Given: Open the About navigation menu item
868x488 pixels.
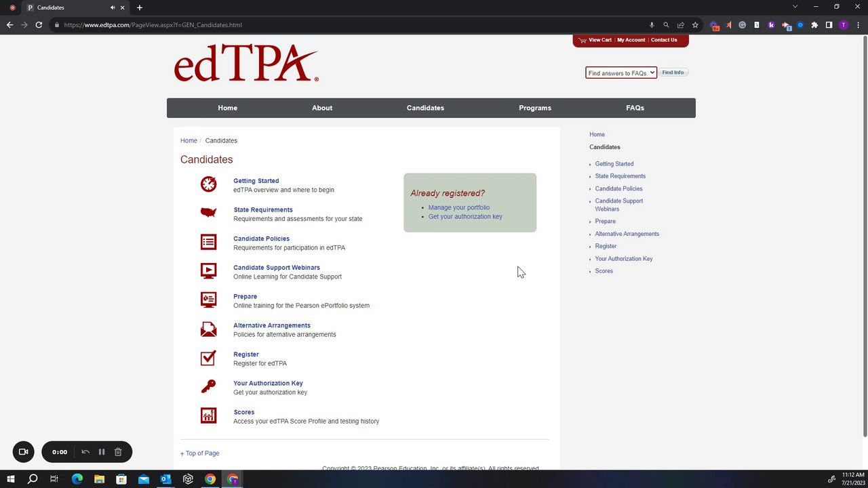Looking at the screenshot, I should [x=322, y=108].
